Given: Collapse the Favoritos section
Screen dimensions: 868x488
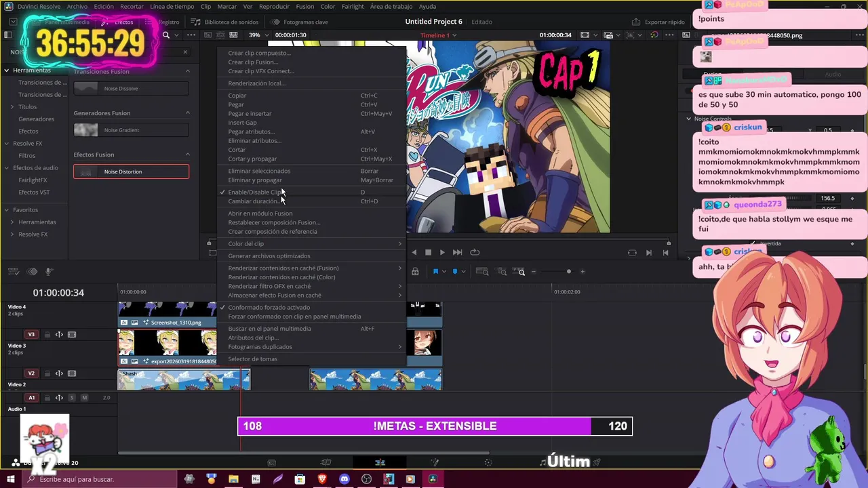Looking at the screenshot, I should coord(6,209).
